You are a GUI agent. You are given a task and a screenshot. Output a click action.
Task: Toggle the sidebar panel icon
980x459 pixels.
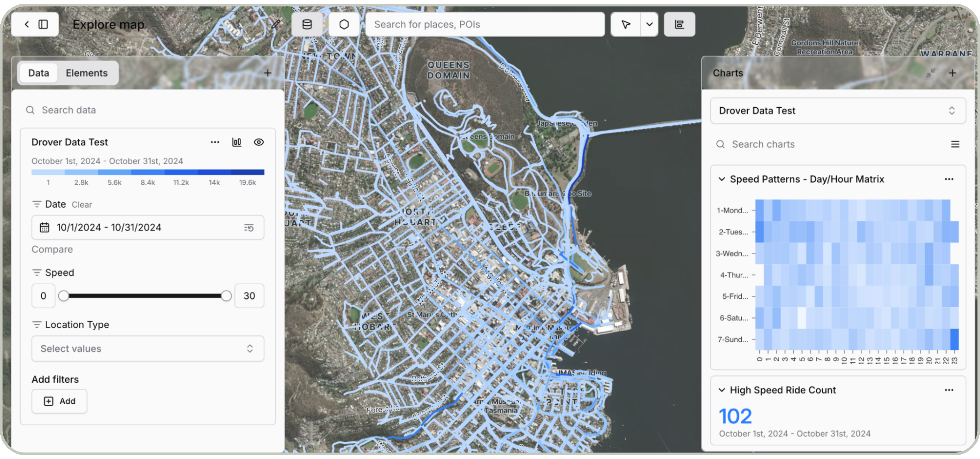coord(43,24)
